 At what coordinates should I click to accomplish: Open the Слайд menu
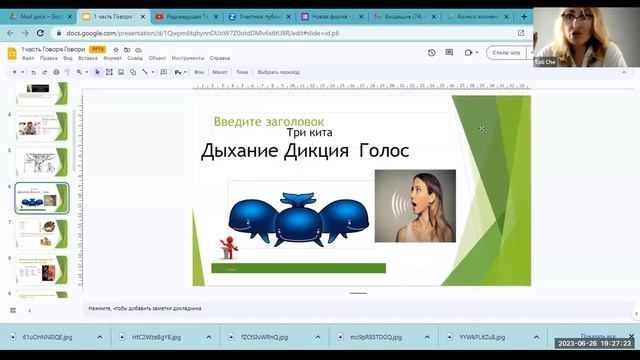pyautogui.click(x=135, y=58)
